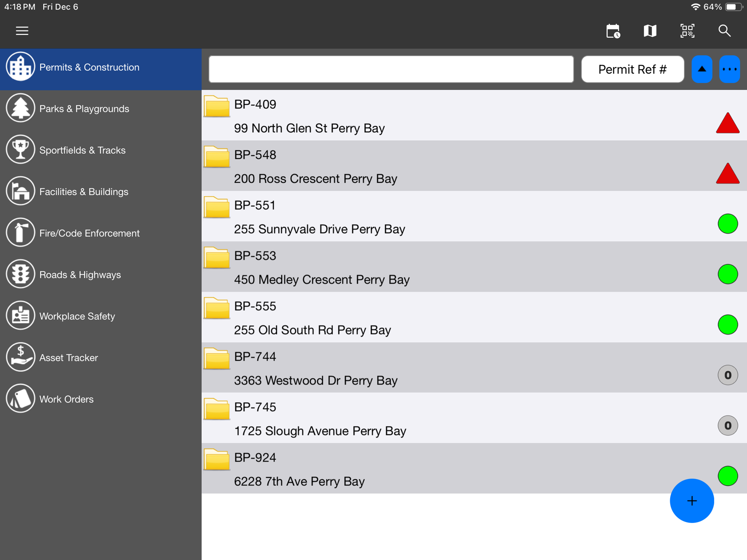The height and width of the screenshot is (560, 747).
Task: Tap the 4:18 PM clock in status bar
Action: point(20,7)
